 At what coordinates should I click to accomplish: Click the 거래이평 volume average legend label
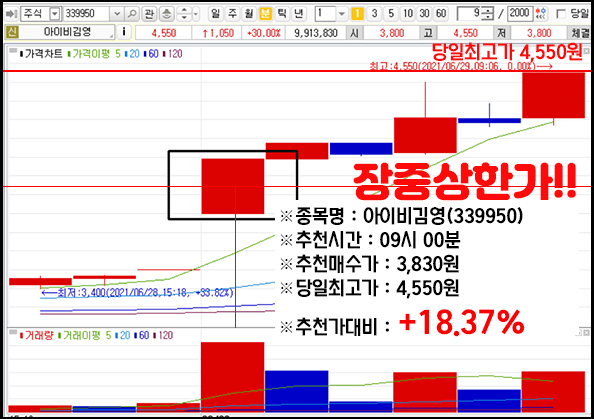(80, 335)
